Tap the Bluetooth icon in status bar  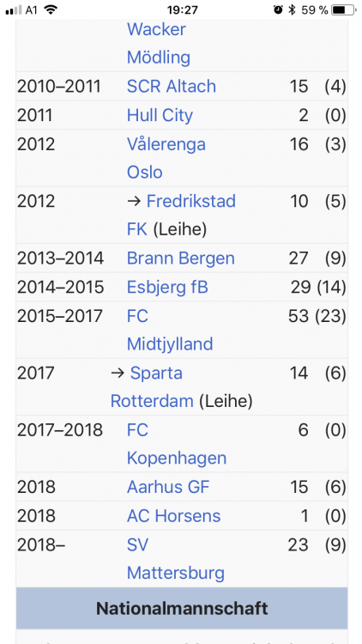pyautogui.click(x=292, y=9)
